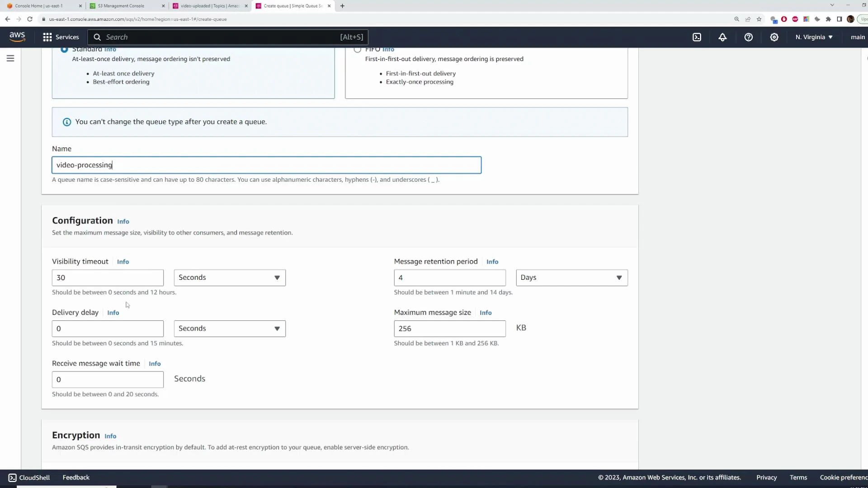868x488 pixels.
Task: Open the AWS Help menu
Action: pyautogui.click(x=748, y=37)
